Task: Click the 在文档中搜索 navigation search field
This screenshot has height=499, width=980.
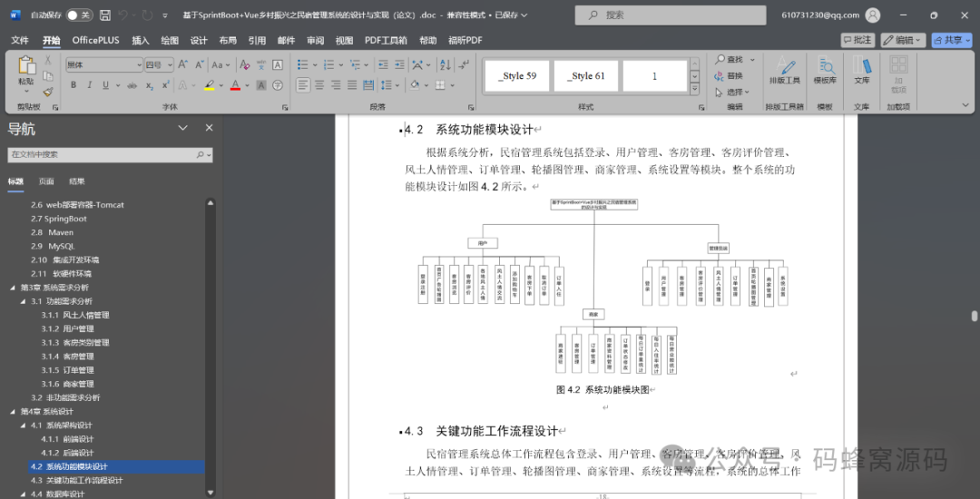Action: click(x=110, y=154)
